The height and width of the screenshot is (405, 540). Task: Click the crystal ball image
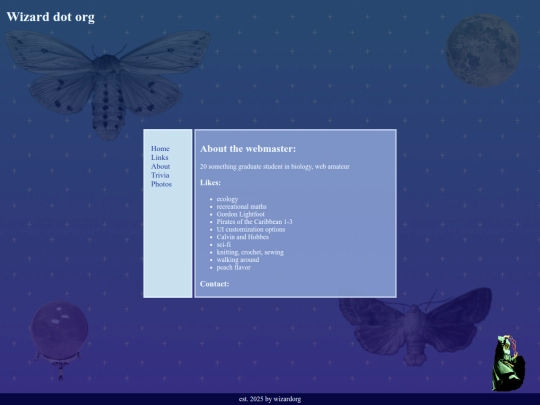(60, 340)
